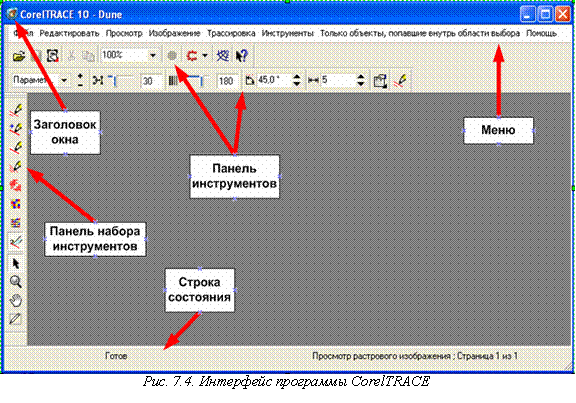Click the input field showing 30
This screenshot has height=403, width=576.
151,81
